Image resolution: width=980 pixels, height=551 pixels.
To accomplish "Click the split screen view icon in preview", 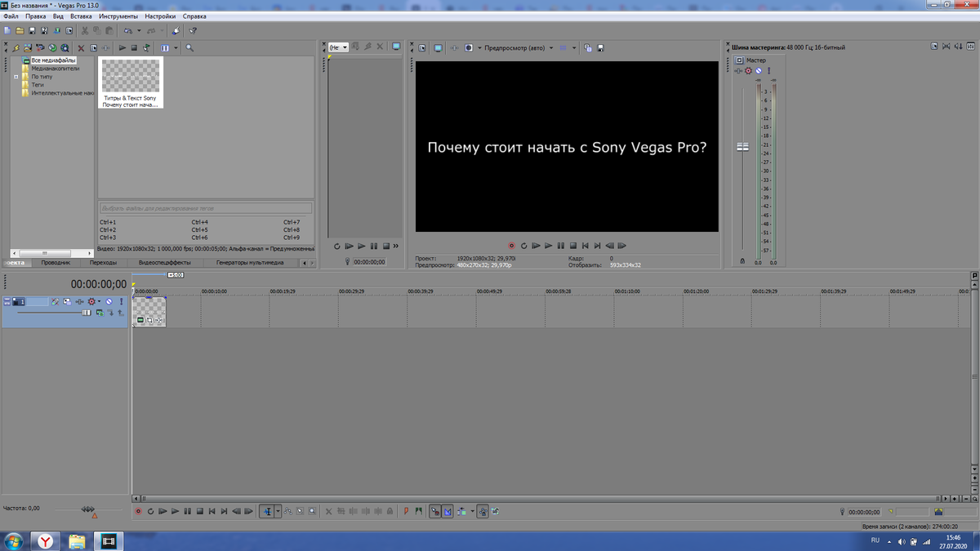I will [x=469, y=48].
